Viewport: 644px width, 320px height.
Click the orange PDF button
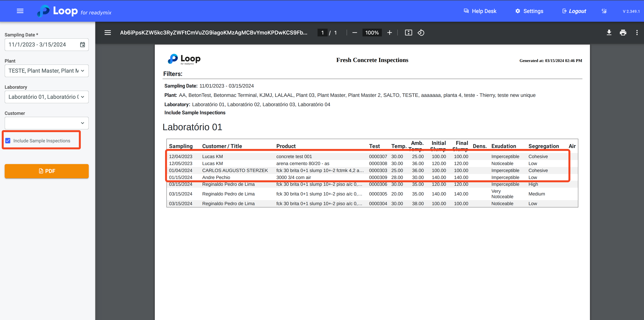[x=46, y=171]
